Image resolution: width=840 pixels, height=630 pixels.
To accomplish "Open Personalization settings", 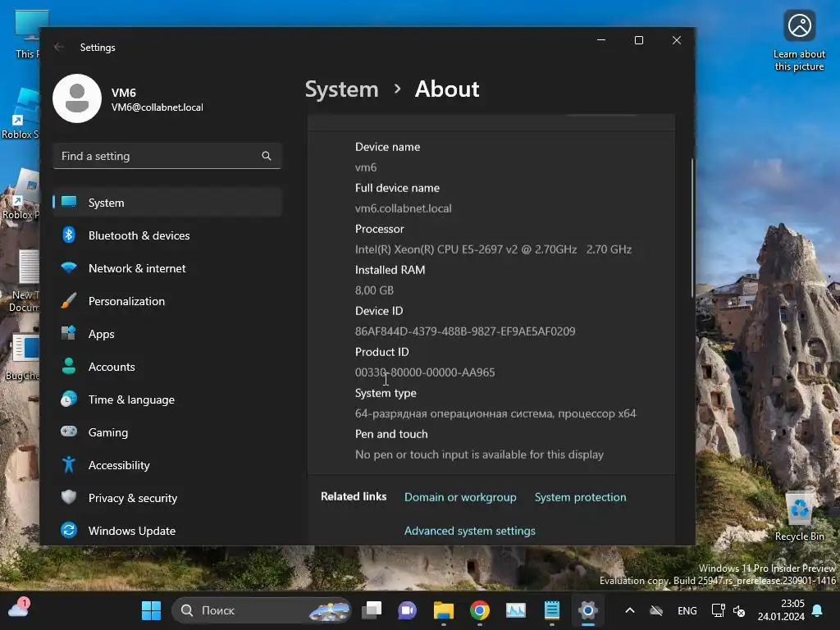I will coord(167,301).
